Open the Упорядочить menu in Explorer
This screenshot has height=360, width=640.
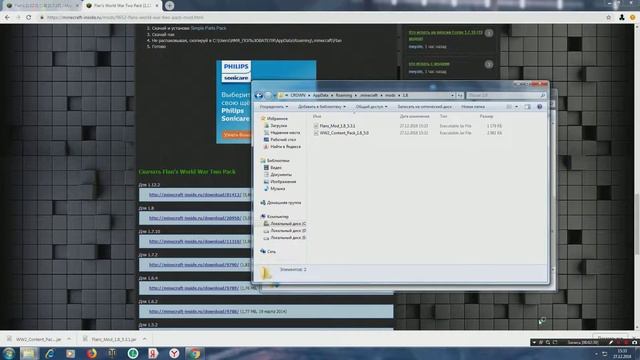click(x=274, y=107)
